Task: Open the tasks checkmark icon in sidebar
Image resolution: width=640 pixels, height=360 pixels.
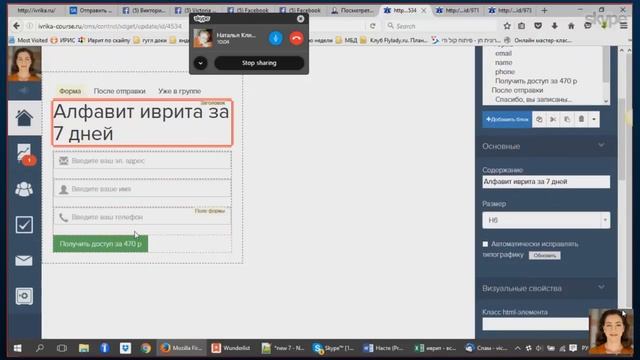Action: tap(24, 225)
